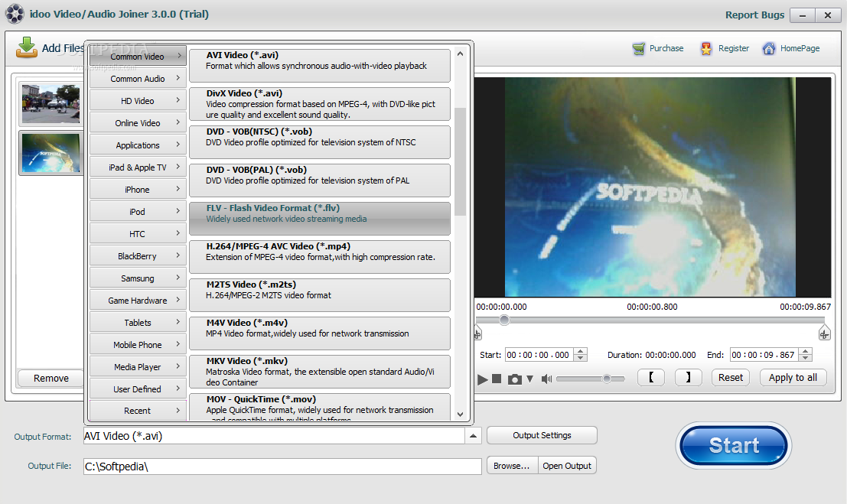The width and height of the screenshot is (847, 504).
Task: Mute audio with the speaker icon
Action: pos(546,379)
